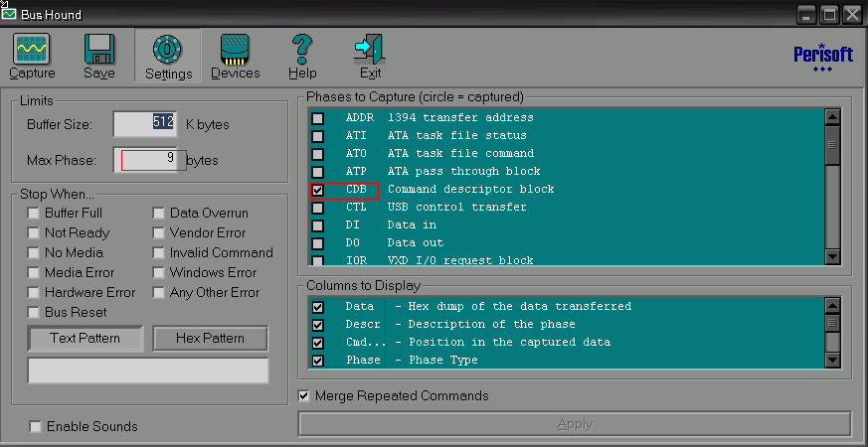Select 'Position in the captured data' text

pos(509,342)
